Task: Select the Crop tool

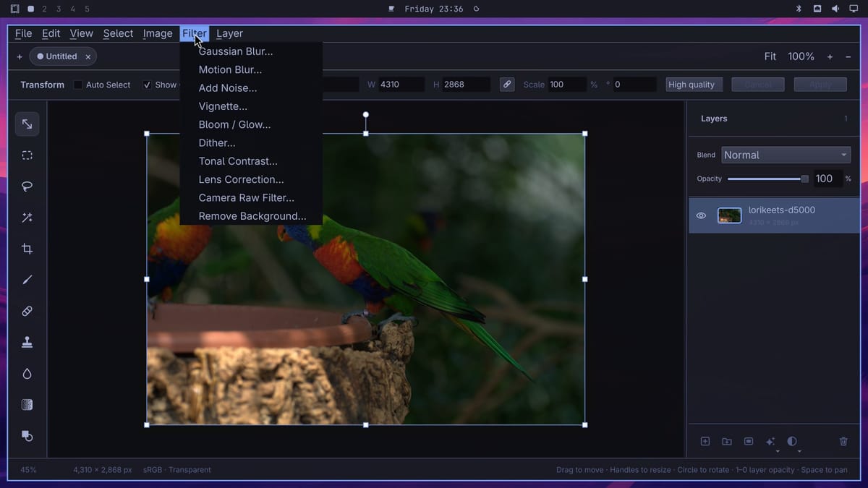Action: point(27,249)
